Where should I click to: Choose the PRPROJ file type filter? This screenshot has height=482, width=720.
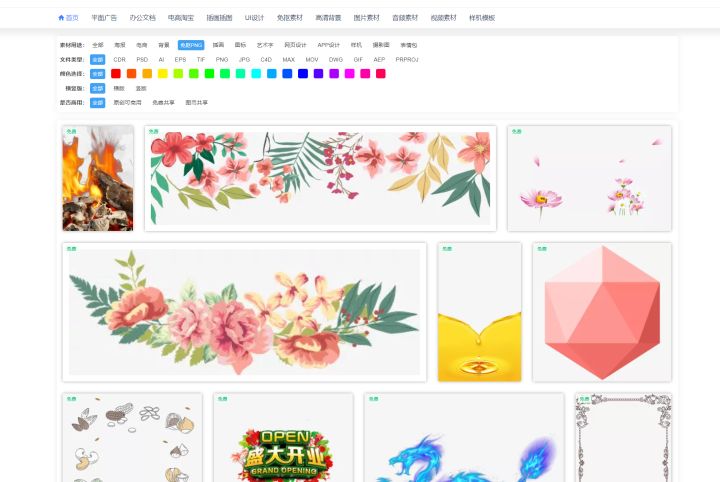point(407,60)
